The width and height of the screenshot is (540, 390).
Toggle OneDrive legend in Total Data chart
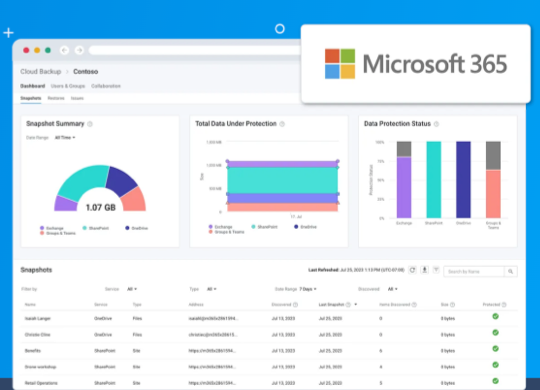tap(305, 227)
